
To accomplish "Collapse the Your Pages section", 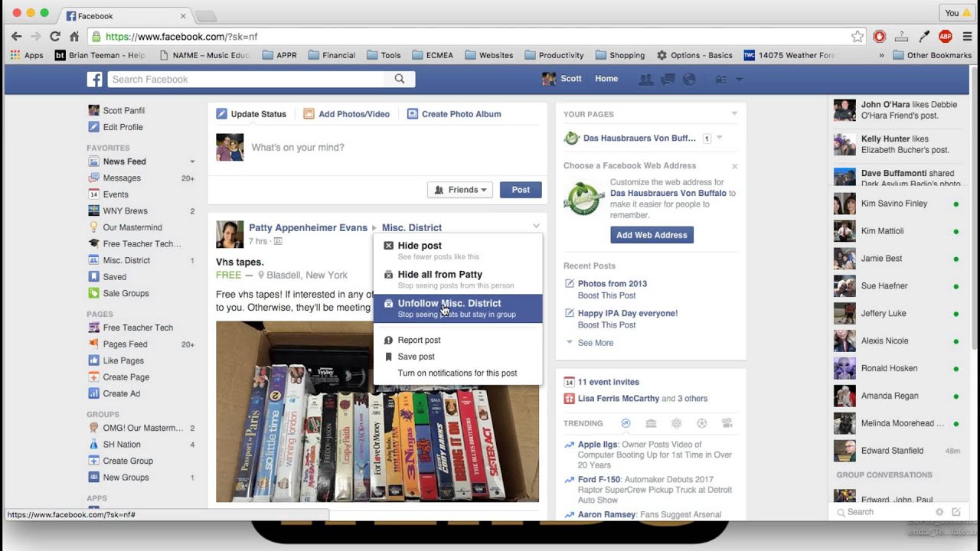I will click(x=735, y=113).
